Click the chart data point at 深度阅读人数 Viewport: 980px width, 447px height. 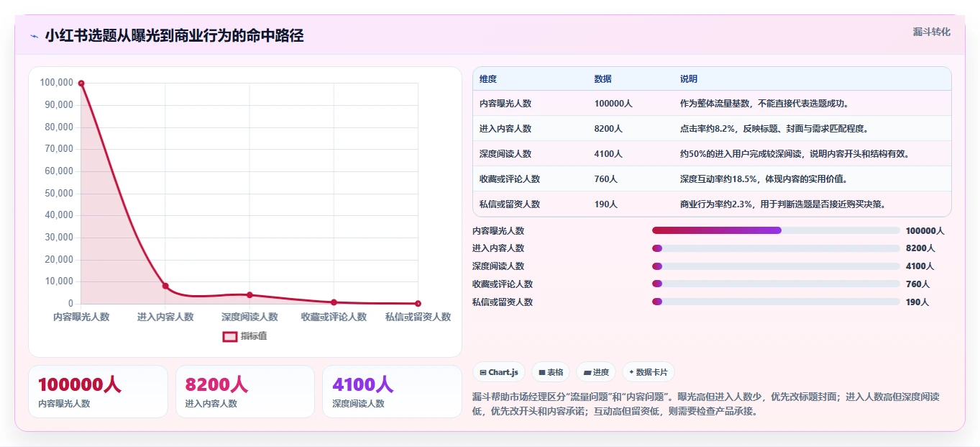[249, 295]
